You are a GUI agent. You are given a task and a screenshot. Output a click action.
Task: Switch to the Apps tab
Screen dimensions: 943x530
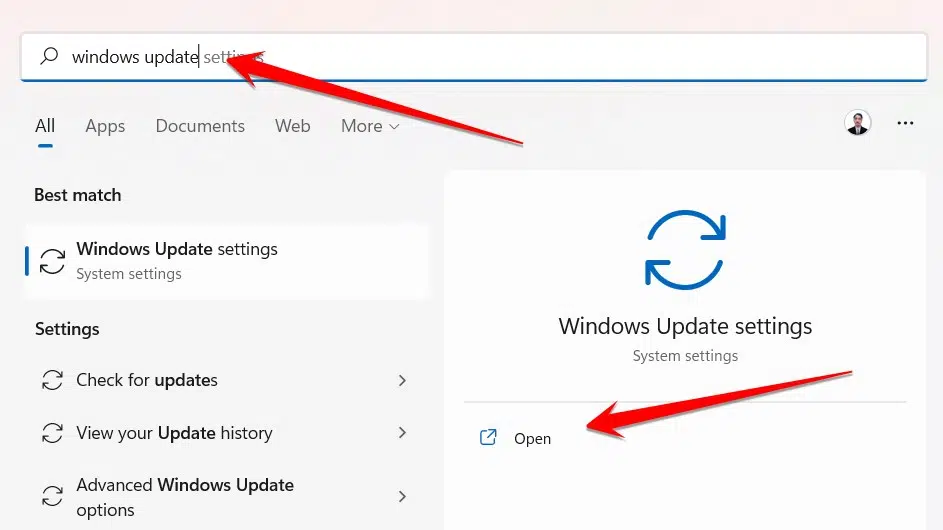[105, 126]
